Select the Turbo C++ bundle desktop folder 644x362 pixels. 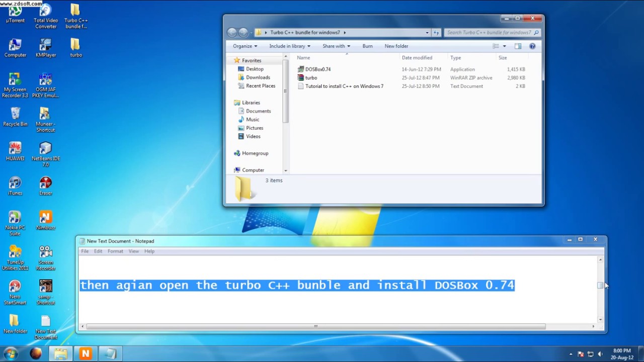[x=76, y=16]
